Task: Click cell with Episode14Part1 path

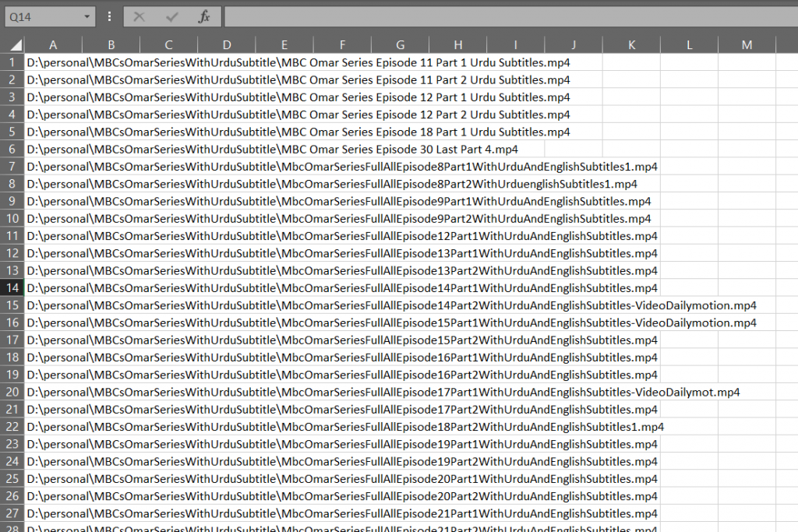Action: click(x=342, y=288)
